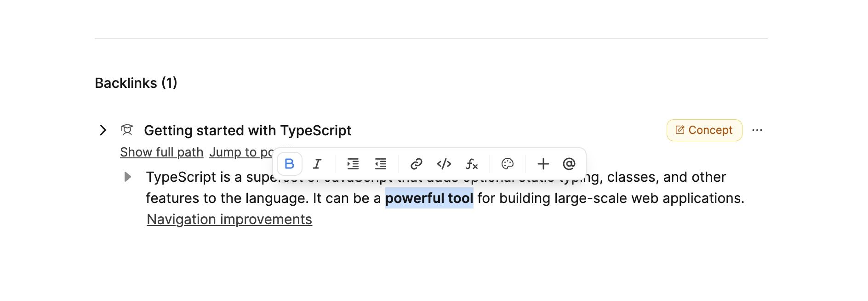This screenshot has height=301, width=868.
Task: Apply inline code formatting icon
Action: 444,164
